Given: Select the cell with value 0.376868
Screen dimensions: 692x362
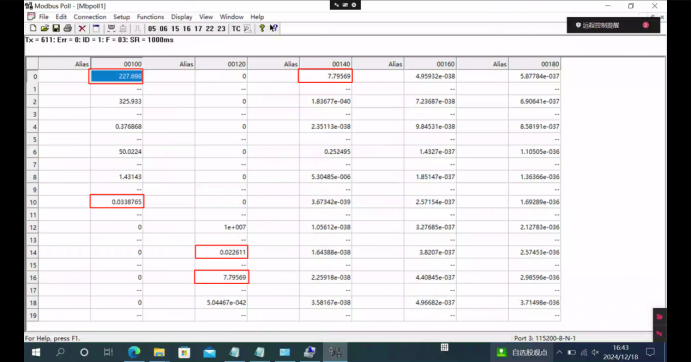Looking at the screenshot, I should (x=117, y=127).
